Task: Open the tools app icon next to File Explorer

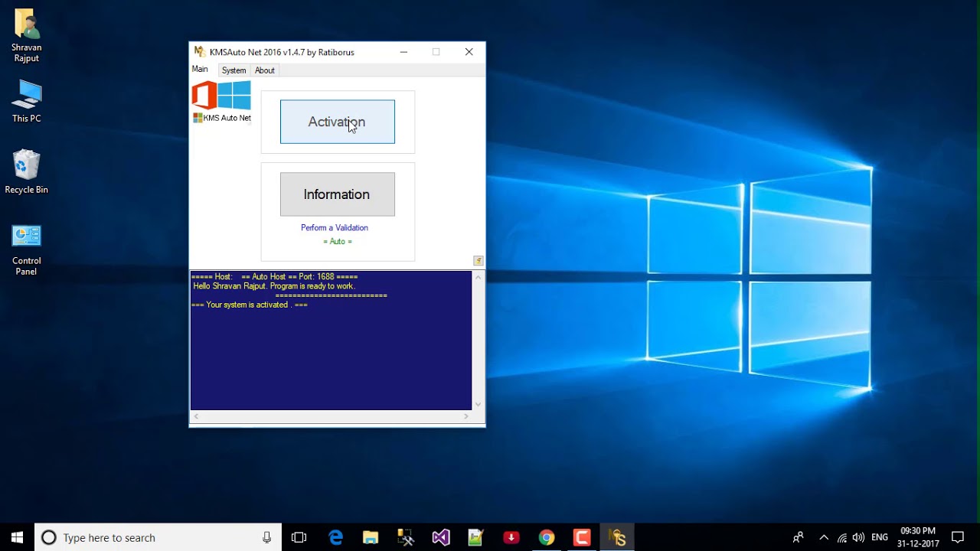Action: pos(406,537)
